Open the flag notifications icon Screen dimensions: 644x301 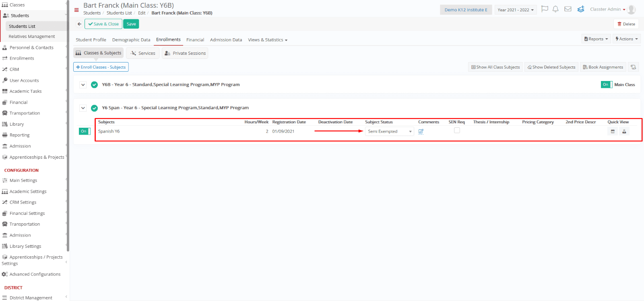coord(545,9)
